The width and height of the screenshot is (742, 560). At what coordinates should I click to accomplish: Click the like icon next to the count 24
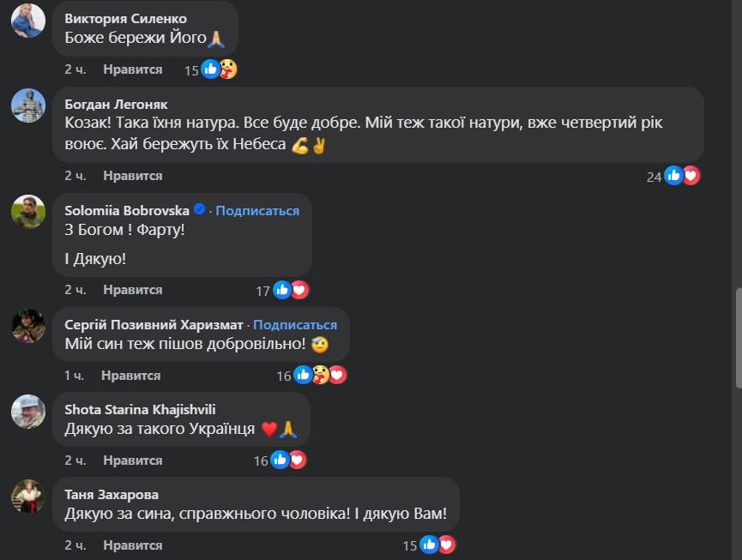(x=672, y=174)
